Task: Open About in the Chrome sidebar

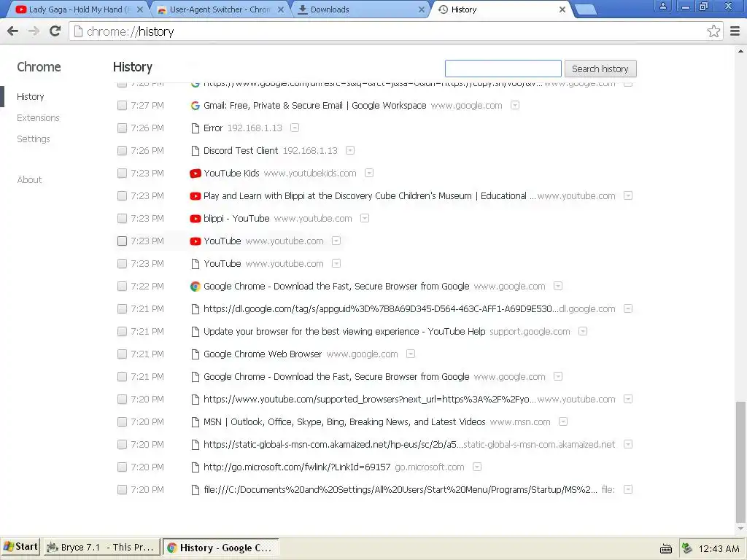Action: (x=29, y=179)
